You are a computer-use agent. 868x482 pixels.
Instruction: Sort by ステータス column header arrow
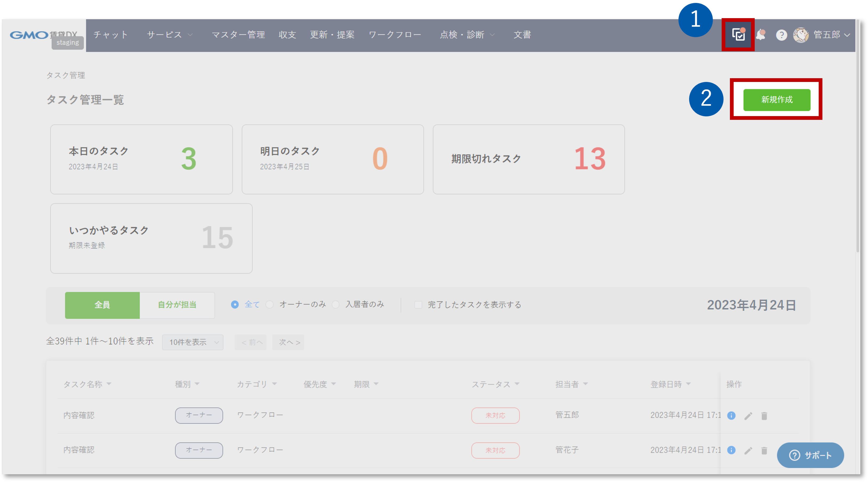pyautogui.click(x=517, y=384)
